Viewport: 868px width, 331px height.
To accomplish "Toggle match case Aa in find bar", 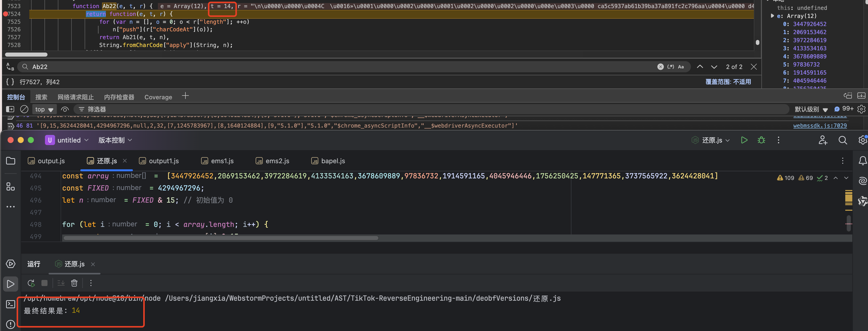I will (x=681, y=67).
